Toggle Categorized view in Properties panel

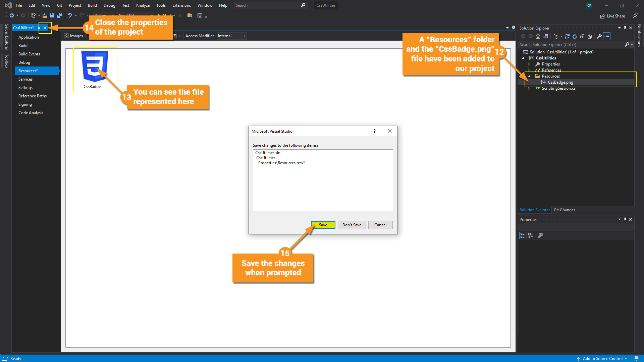click(523, 235)
